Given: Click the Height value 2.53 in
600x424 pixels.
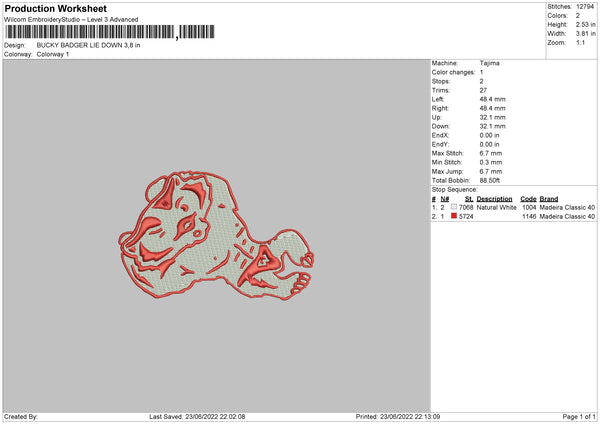Looking at the screenshot, I should [585, 24].
